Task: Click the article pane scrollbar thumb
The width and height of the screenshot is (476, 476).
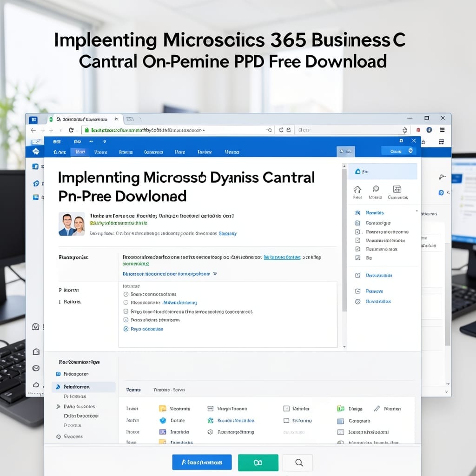Action: click(x=344, y=240)
